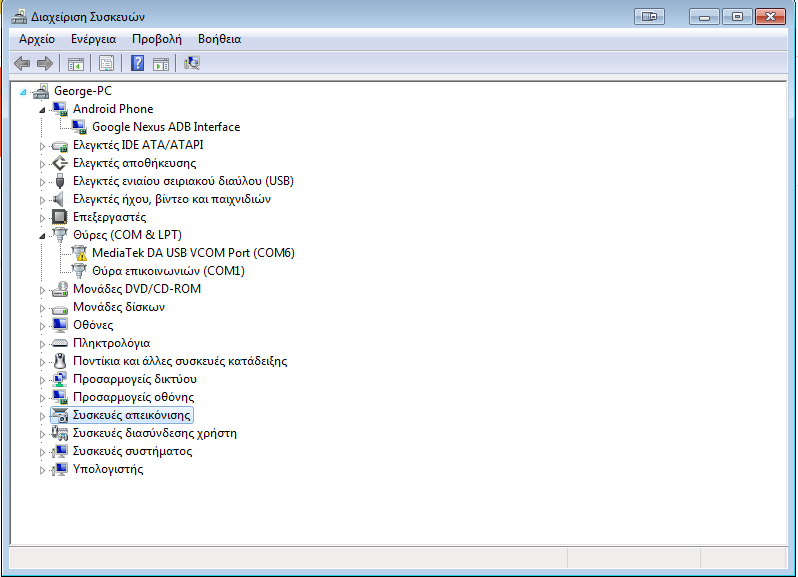
Task: Expand the Μονάδες DVD/CD-ROM category
Action: [43, 290]
